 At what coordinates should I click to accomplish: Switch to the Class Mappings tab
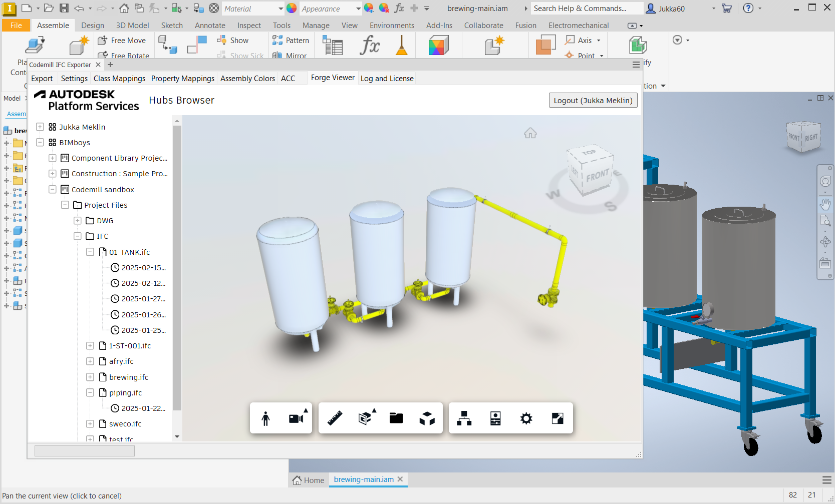pyautogui.click(x=119, y=79)
